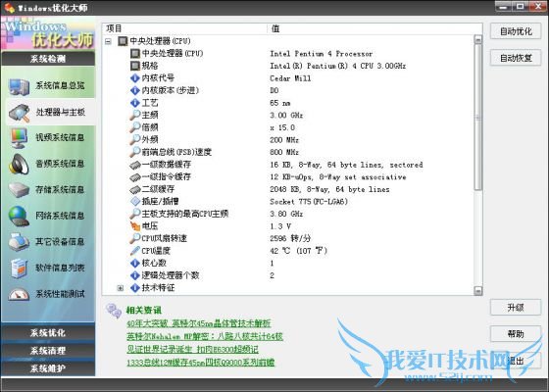Click value 65 nm
Viewport: 549px width, 392px height.
[280, 103]
